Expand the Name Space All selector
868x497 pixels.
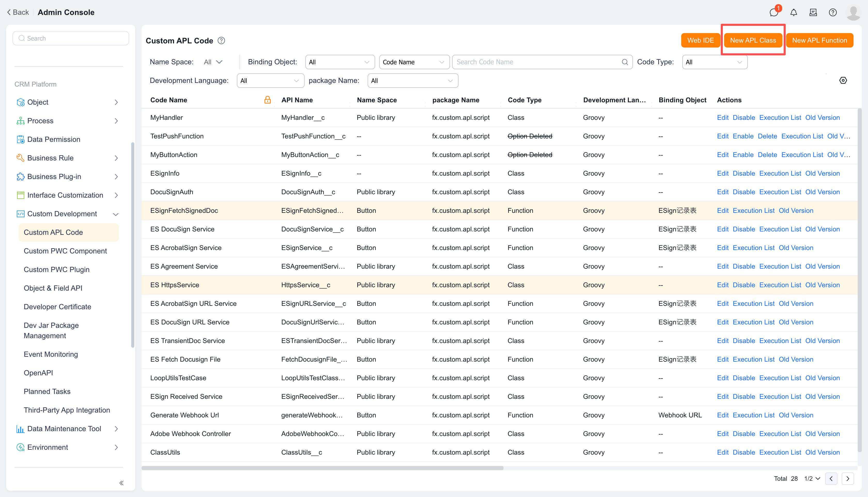point(213,62)
